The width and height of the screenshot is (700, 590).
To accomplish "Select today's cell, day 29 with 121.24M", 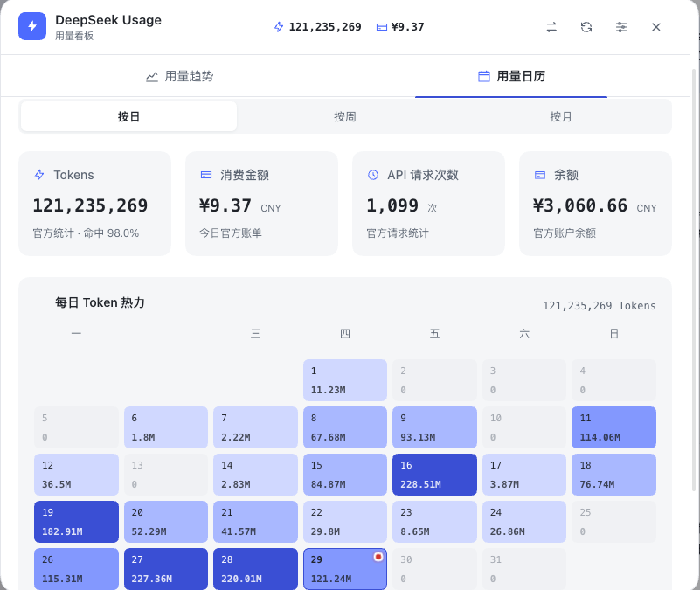I will point(345,569).
